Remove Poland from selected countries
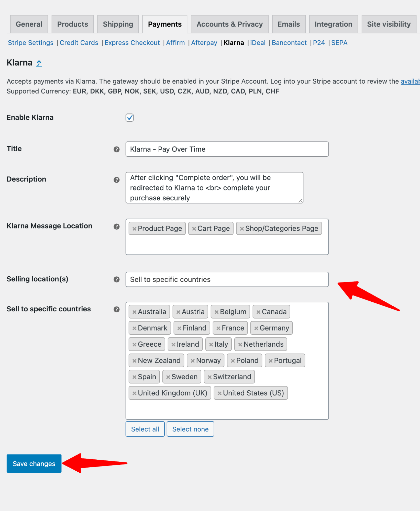 click(233, 361)
